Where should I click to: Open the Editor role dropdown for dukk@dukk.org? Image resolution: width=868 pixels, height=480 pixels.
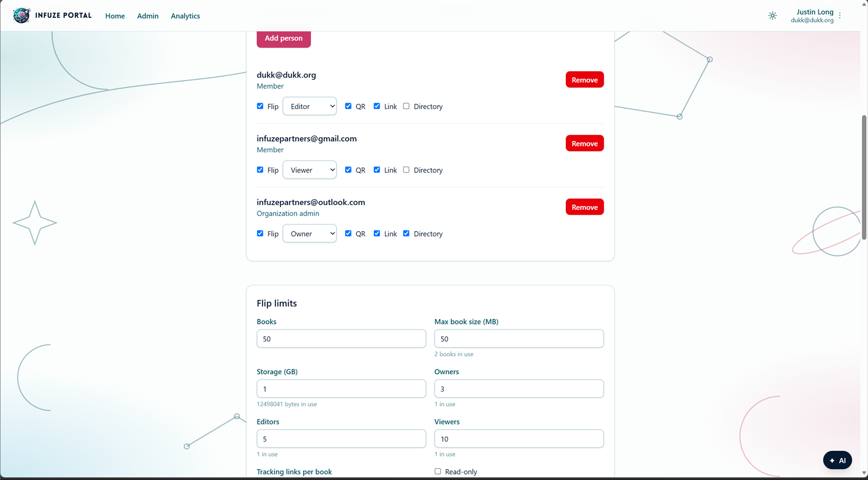[x=310, y=106]
